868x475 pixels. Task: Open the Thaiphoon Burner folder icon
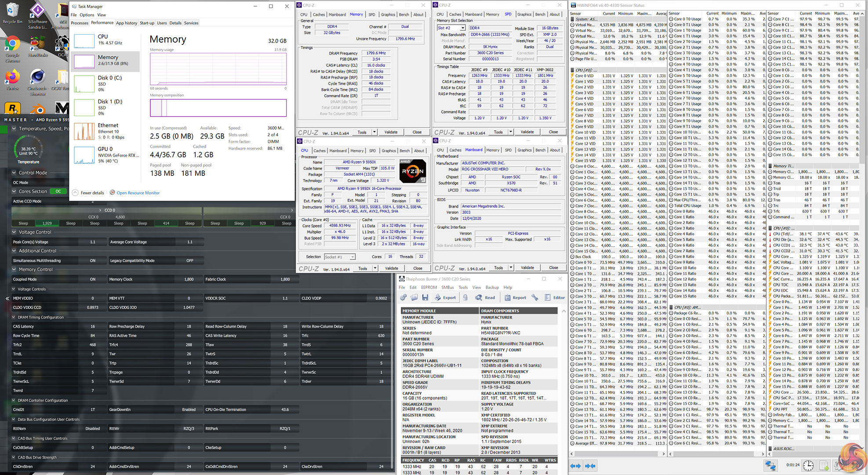pyautogui.click(x=414, y=297)
